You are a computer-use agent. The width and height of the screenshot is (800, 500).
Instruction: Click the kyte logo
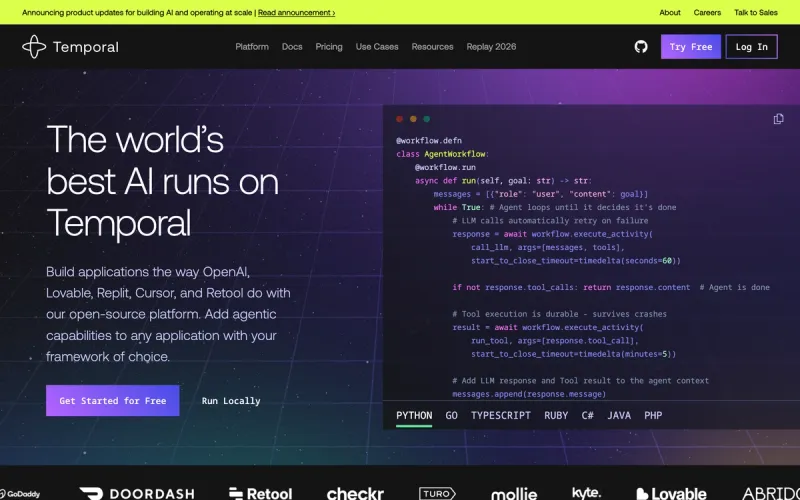tap(586, 493)
